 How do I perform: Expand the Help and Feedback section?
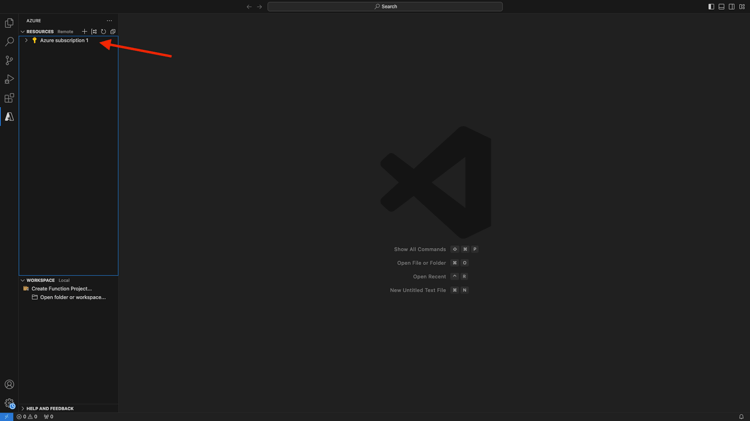(x=22, y=409)
